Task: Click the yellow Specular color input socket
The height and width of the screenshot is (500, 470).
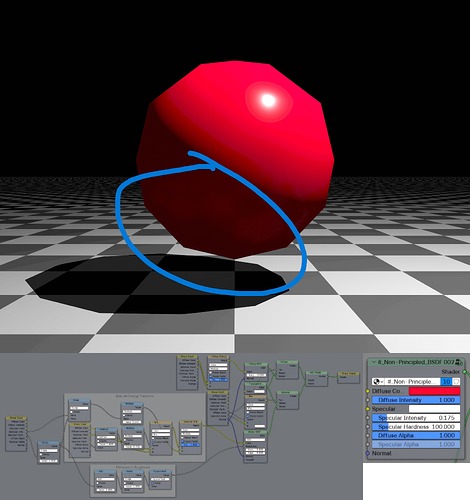Action: click(x=367, y=409)
